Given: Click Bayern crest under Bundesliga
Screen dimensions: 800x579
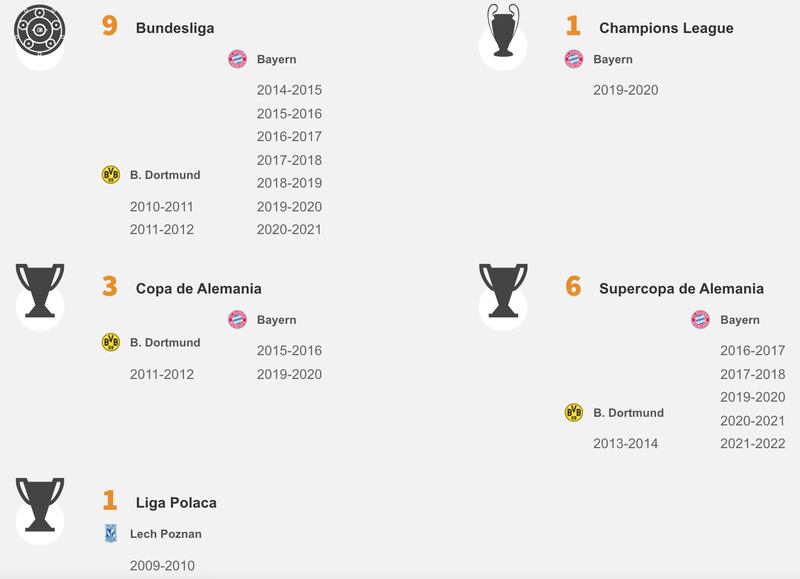Looking at the screenshot, I should point(237,59).
